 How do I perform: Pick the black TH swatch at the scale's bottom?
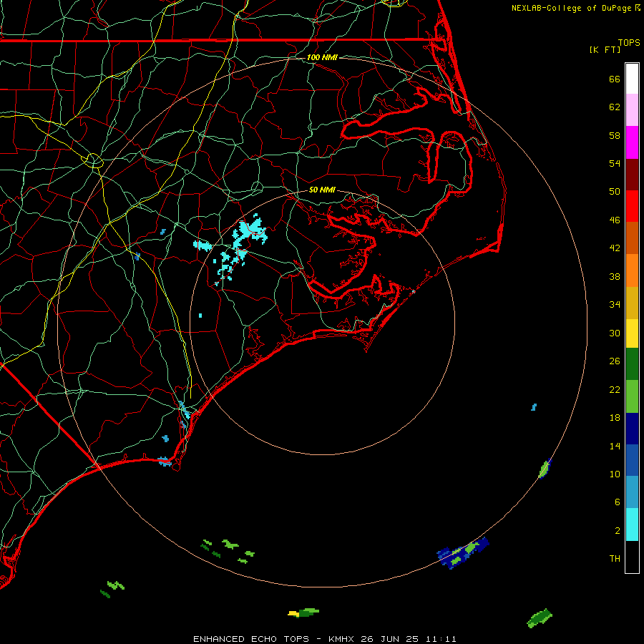click(x=632, y=557)
